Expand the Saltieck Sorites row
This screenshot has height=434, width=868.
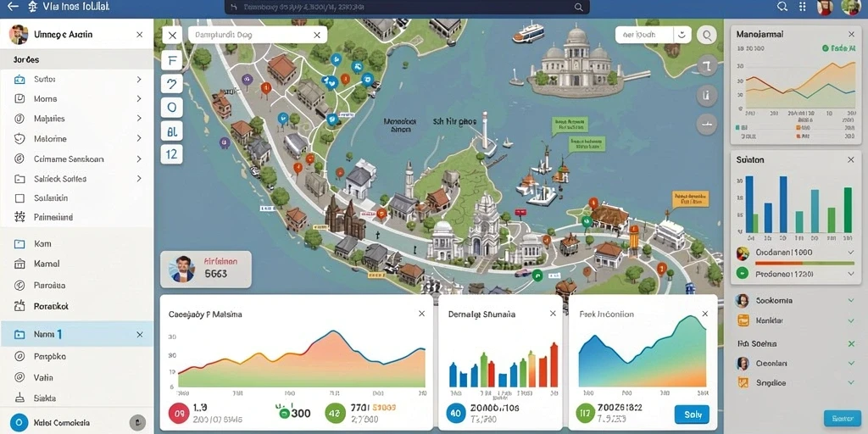point(139,179)
